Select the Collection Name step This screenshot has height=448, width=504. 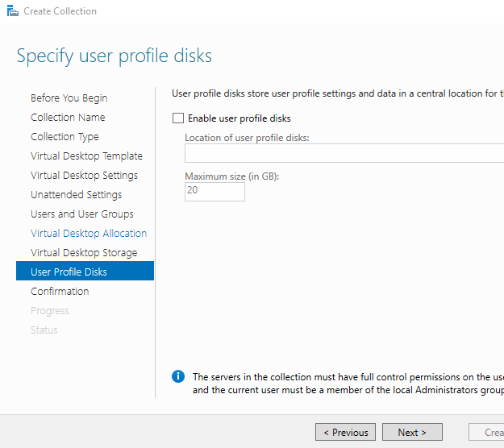68,118
